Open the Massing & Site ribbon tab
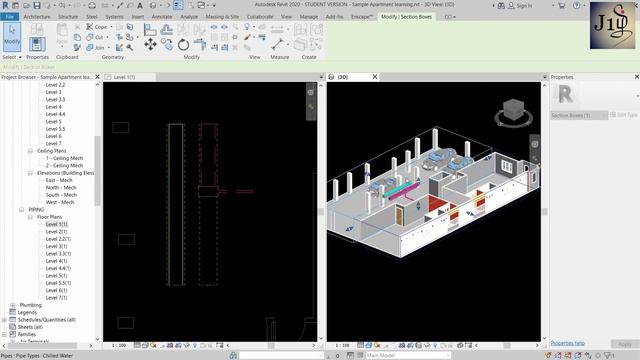640x360 pixels. coord(222,17)
